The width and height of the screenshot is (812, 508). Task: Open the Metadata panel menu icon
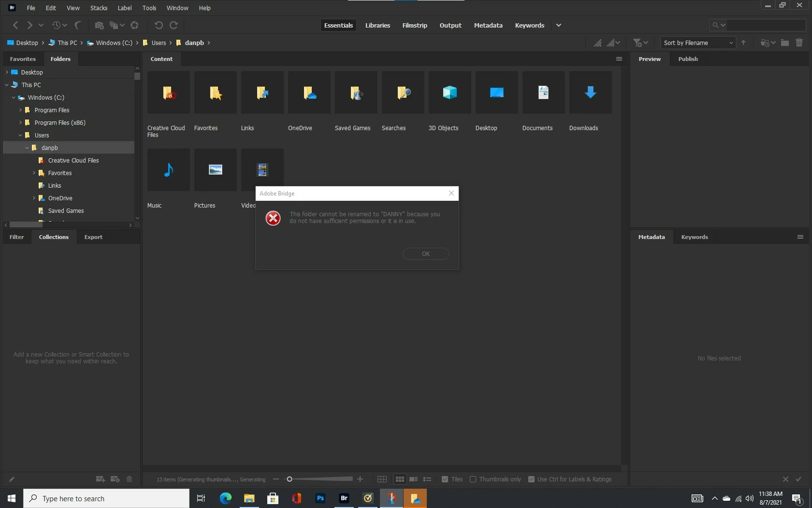tap(800, 237)
